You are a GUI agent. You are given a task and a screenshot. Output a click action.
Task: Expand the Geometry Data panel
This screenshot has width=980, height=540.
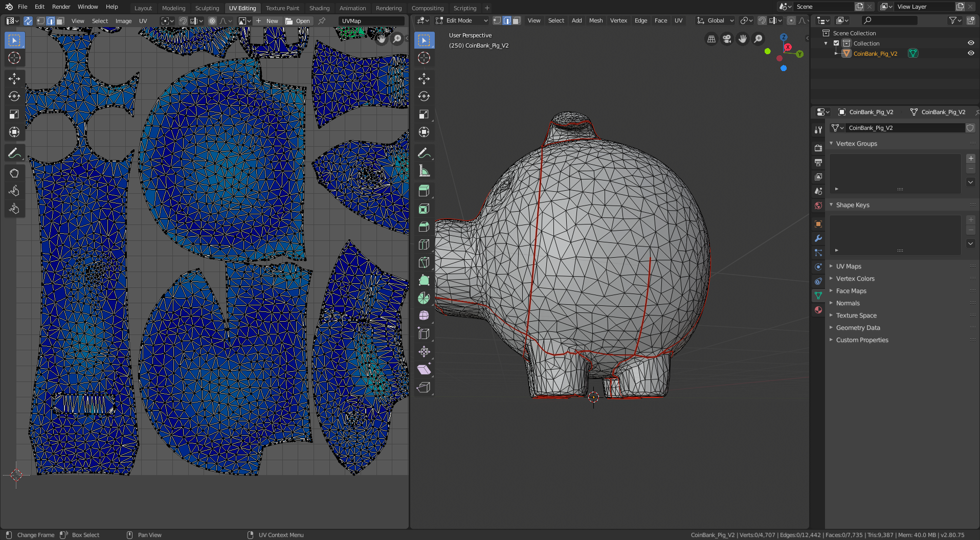click(x=858, y=328)
